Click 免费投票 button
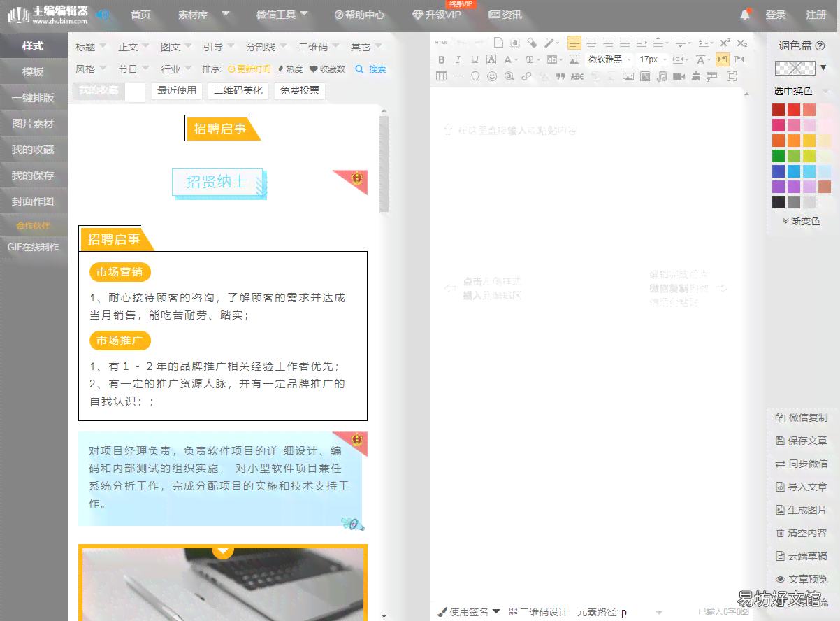Viewport: 840px width, 621px height. tap(300, 90)
